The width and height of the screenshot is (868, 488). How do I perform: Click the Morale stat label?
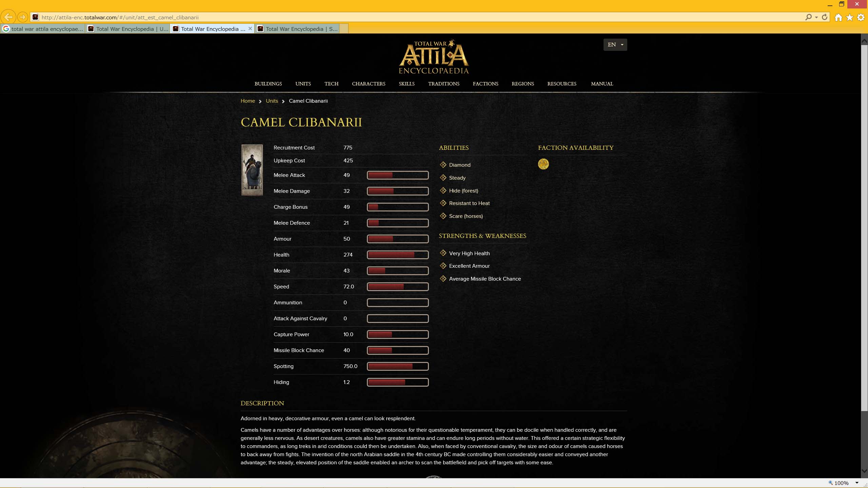[x=282, y=271]
